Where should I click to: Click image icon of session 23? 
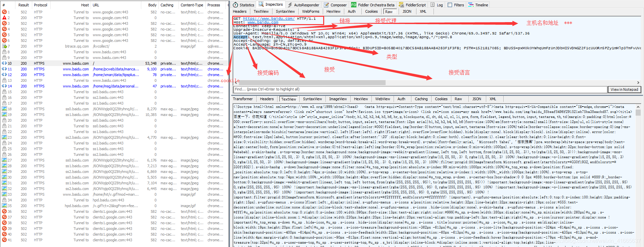tap(4, 137)
